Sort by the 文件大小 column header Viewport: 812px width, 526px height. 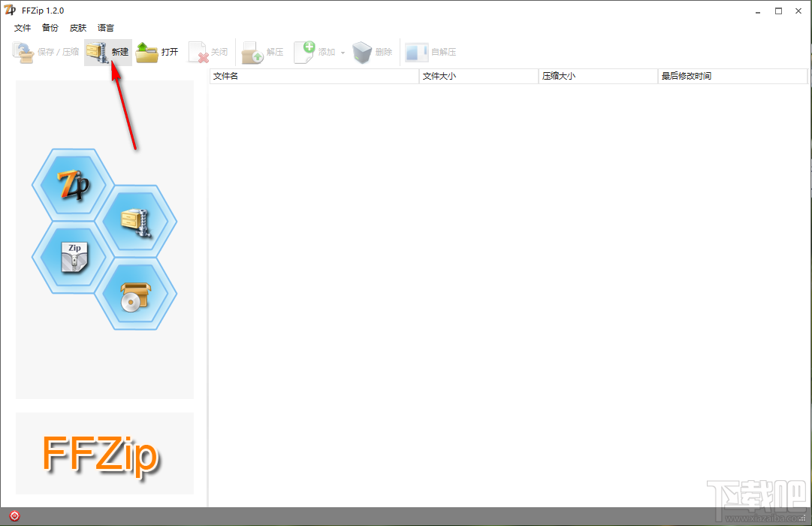[479, 76]
